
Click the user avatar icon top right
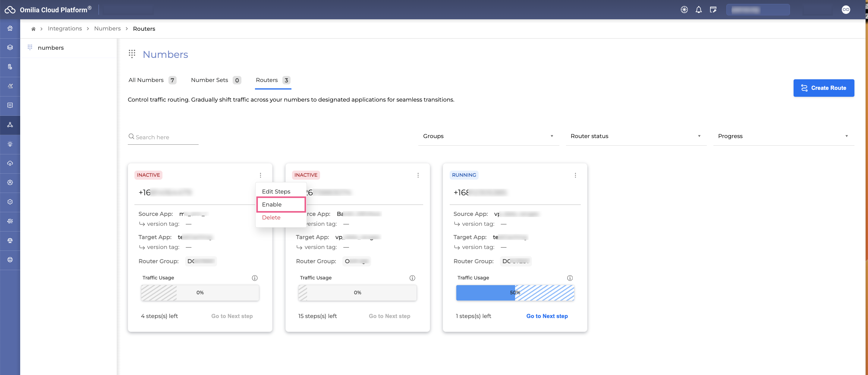point(846,10)
